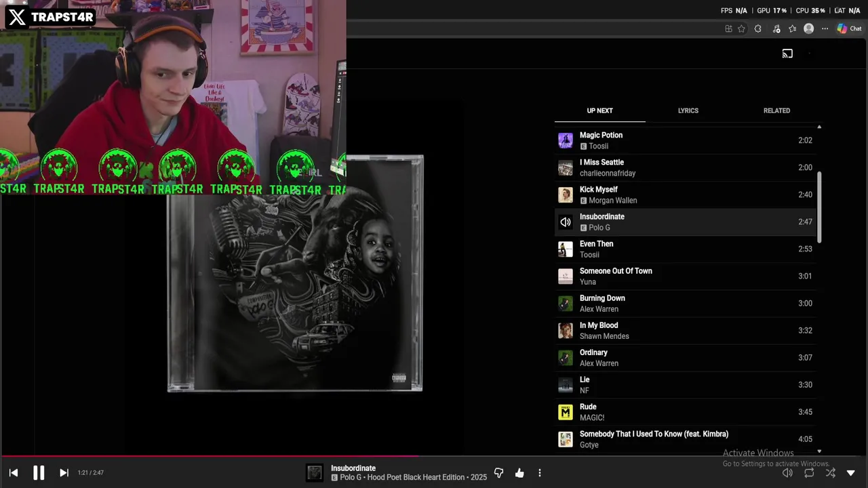Skip to the next track
This screenshot has width=868, height=488.
point(64,472)
